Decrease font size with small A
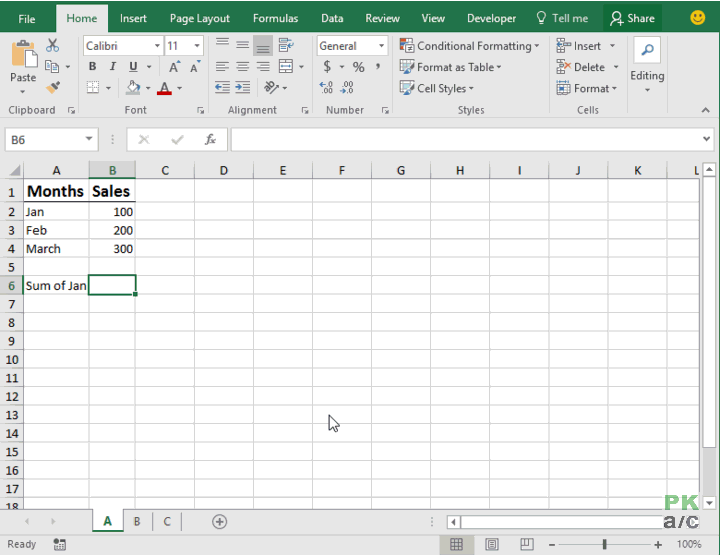The height and width of the screenshot is (555, 720). (195, 67)
